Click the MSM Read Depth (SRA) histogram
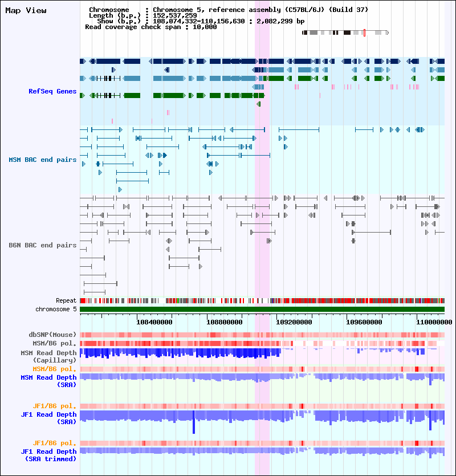Viewport: 456px width, 476px height. point(262,380)
